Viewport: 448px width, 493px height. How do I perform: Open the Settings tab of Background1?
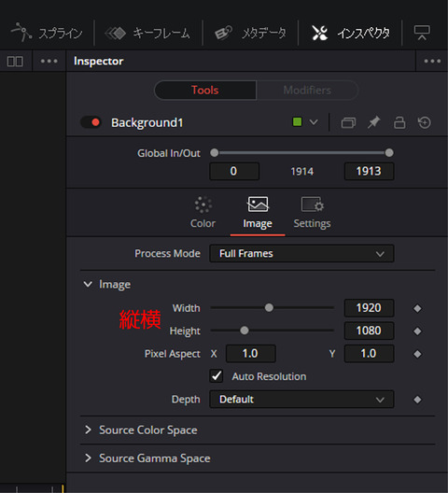(x=312, y=213)
